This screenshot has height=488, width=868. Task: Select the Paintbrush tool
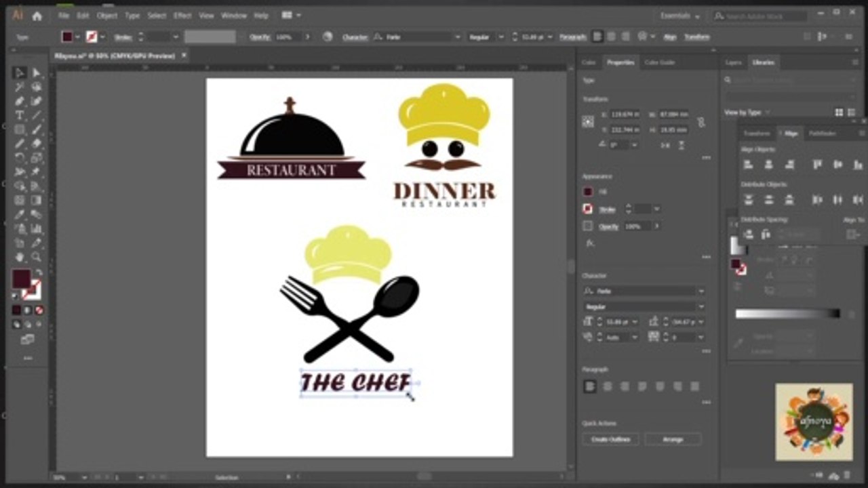click(36, 129)
